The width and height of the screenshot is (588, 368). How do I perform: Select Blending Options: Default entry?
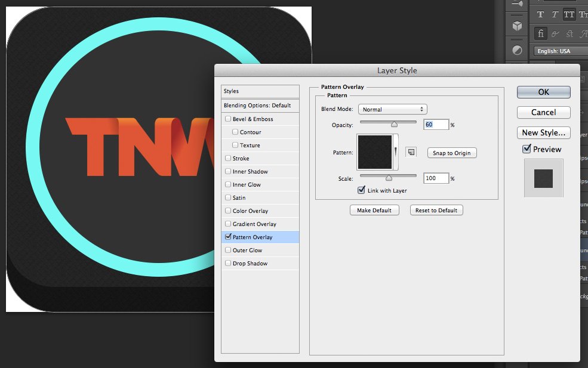(260, 106)
